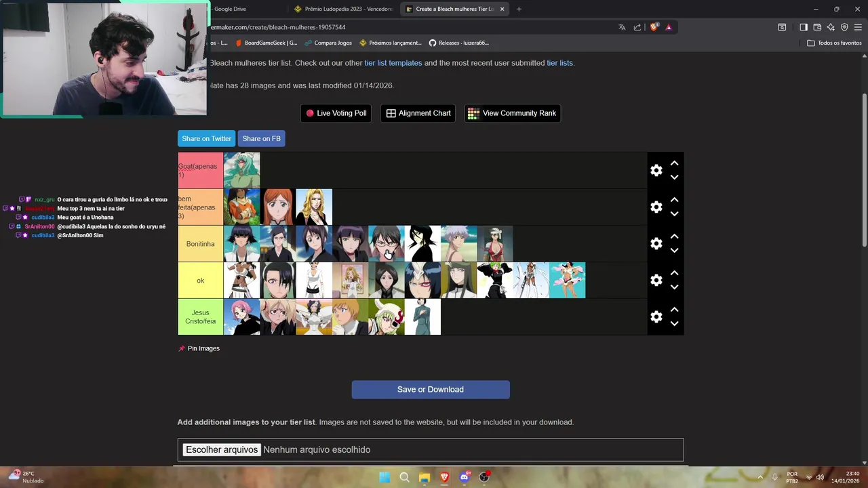The height and width of the screenshot is (488, 868).
Task: Open settings gear for ok tier row
Action: tap(656, 280)
